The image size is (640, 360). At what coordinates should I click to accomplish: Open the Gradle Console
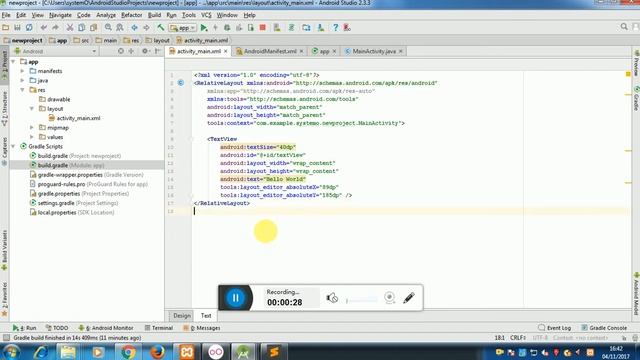coord(604,328)
